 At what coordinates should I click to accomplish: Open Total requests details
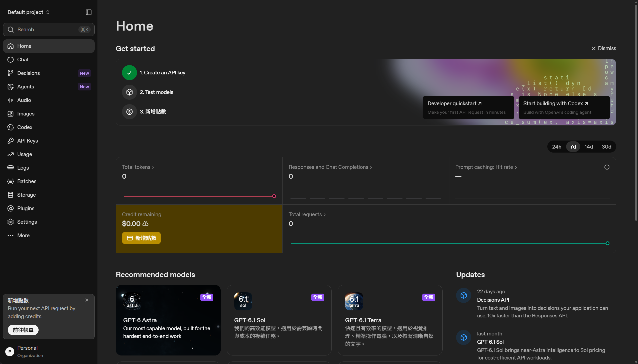point(307,214)
